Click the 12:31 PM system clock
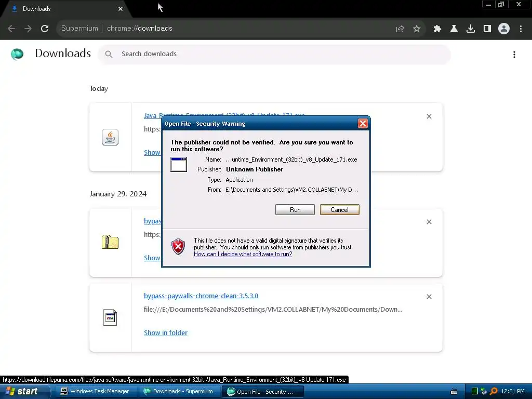 [513, 391]
